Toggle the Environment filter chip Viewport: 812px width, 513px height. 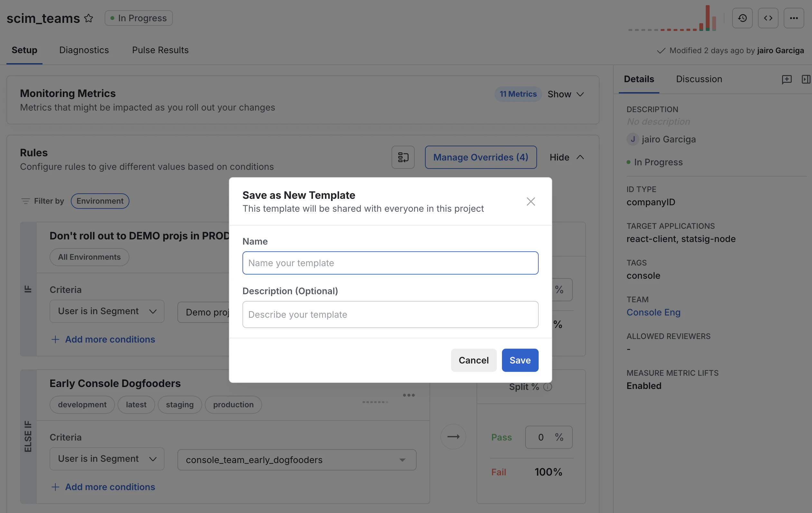[100, 201]
